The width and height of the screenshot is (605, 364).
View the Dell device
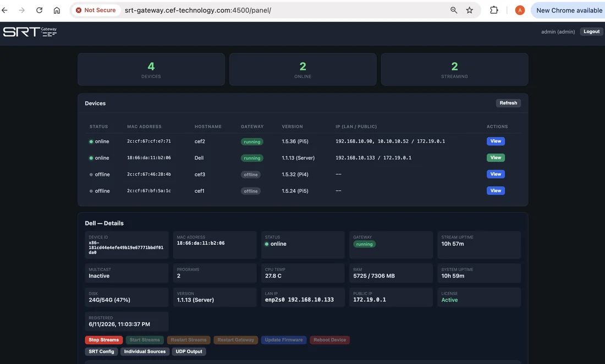click(x=496, y=158)
